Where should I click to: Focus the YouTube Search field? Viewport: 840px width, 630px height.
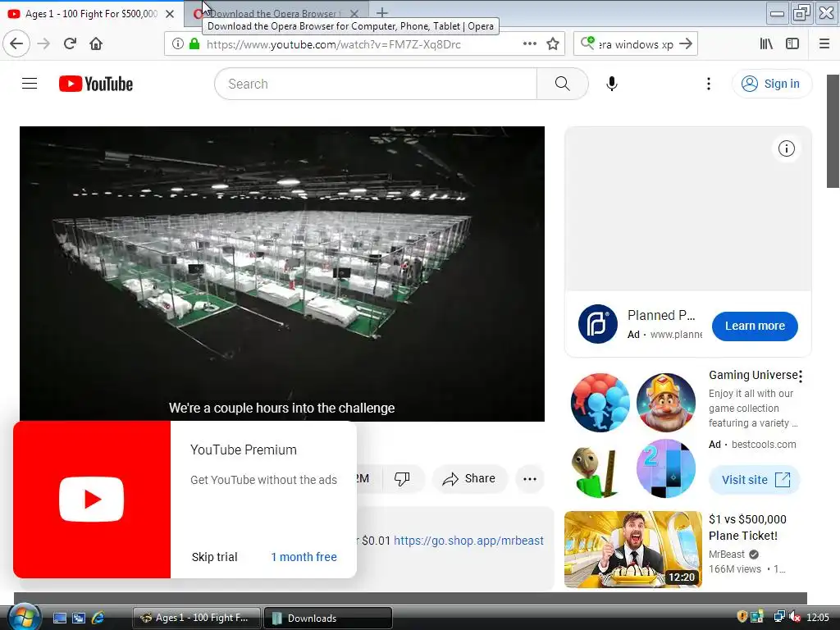coord(376,84)
